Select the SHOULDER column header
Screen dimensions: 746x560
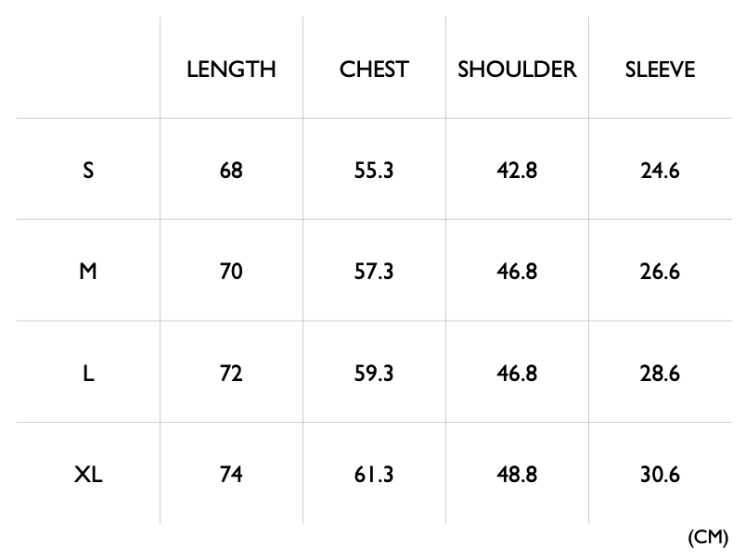click(x=517, y=70)
